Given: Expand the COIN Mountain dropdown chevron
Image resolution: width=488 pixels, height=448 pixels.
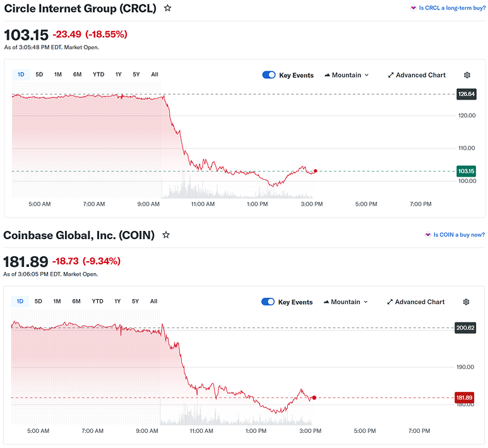Looking at the screenshot, I should coord(366,302).
